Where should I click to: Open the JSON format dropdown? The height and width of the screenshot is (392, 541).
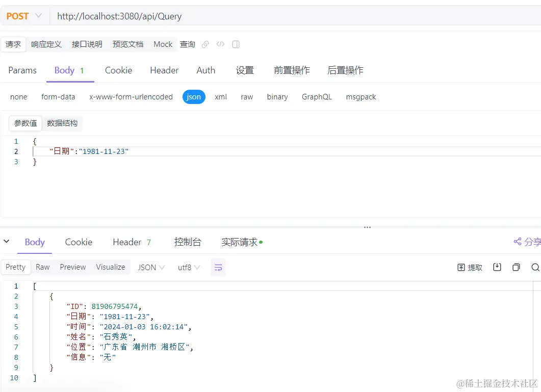coord(151,268)
